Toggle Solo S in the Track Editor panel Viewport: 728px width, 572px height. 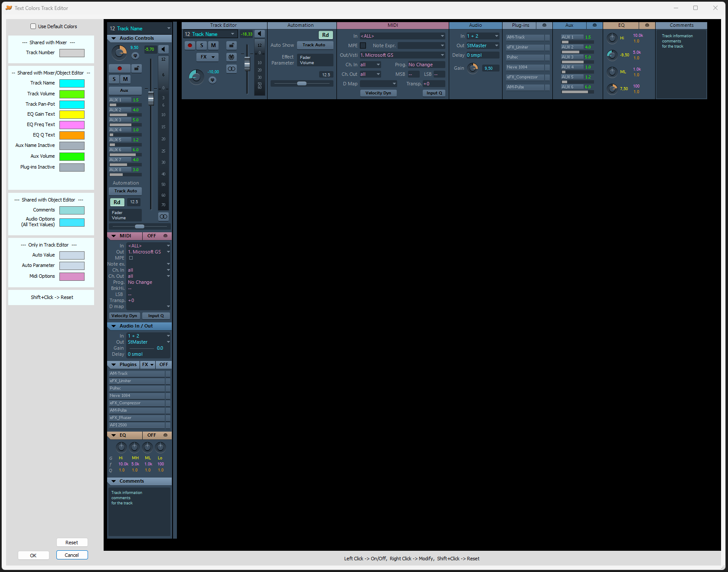coord(202,45)
